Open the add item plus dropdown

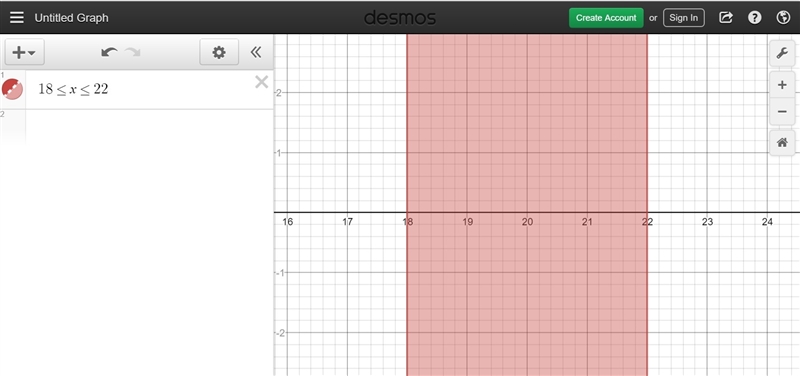24,52
